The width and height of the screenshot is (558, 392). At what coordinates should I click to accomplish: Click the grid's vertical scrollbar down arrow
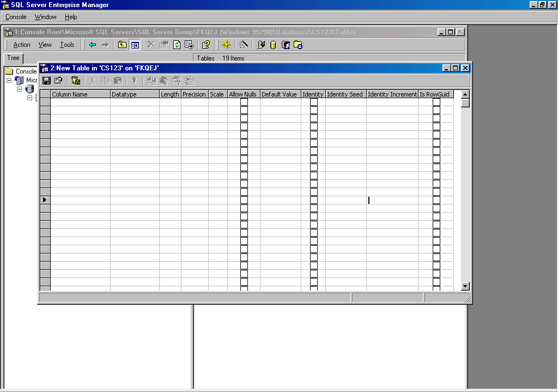pyautogui.click(x=465, y=286)
